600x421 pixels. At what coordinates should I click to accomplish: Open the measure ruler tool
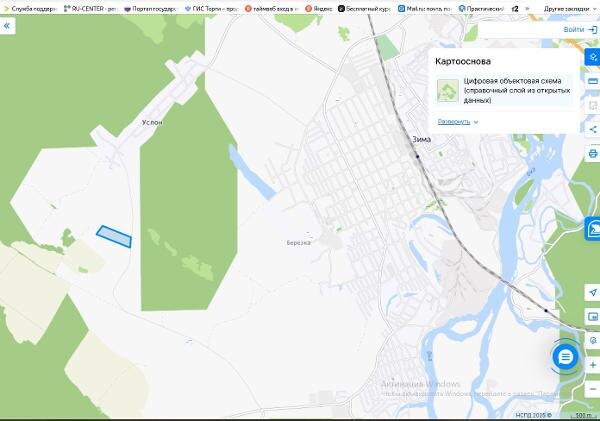pos(593,81)
